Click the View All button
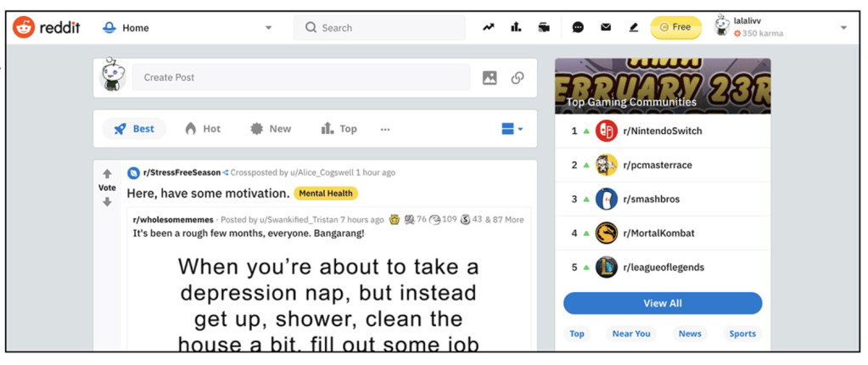This screenshot has width=868, height=365. click(x=663, y=304)
